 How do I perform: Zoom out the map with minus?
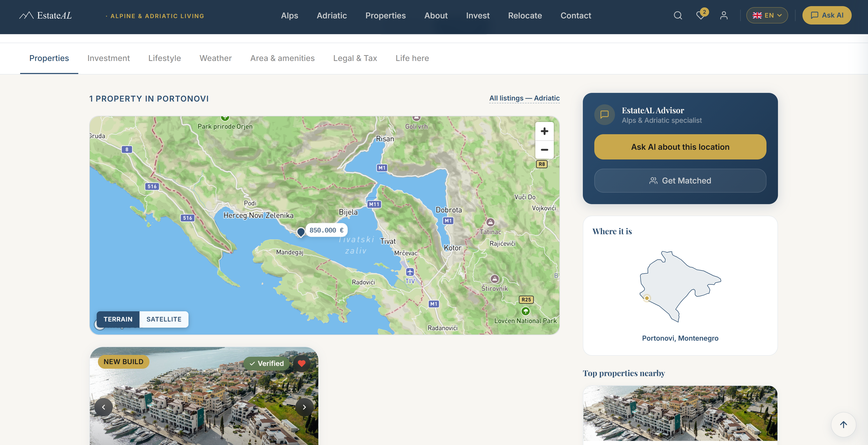(545, 150)
